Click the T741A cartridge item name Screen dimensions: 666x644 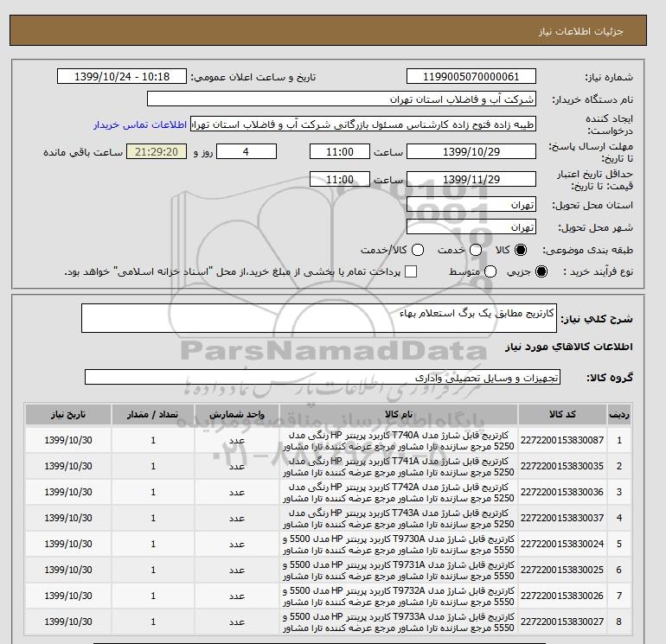tap(399, 467)
